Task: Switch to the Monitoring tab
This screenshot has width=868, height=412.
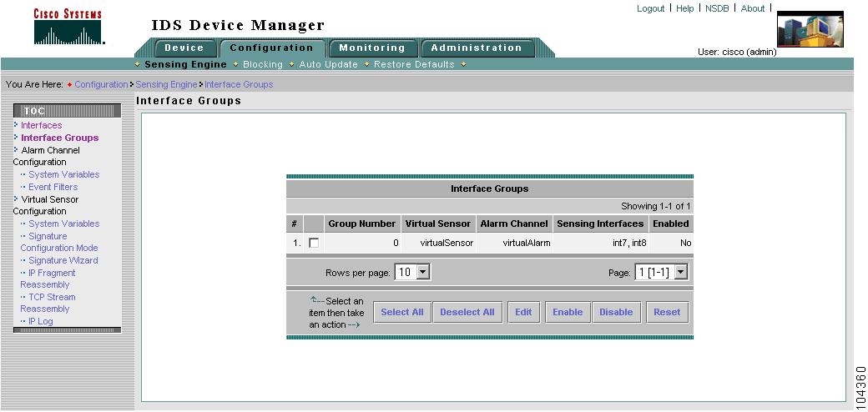Action: (x=371, y=48)
